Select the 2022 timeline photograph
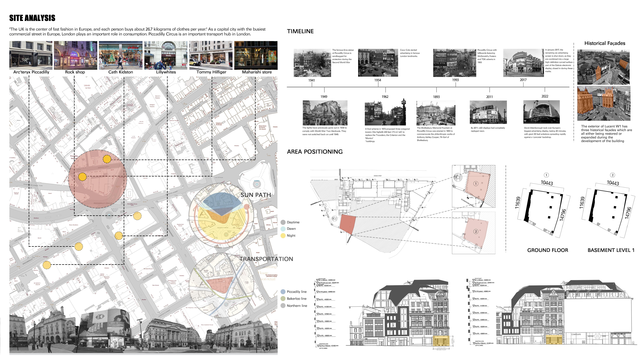Screen dimensions: 644x362 (x=541, y=112)
